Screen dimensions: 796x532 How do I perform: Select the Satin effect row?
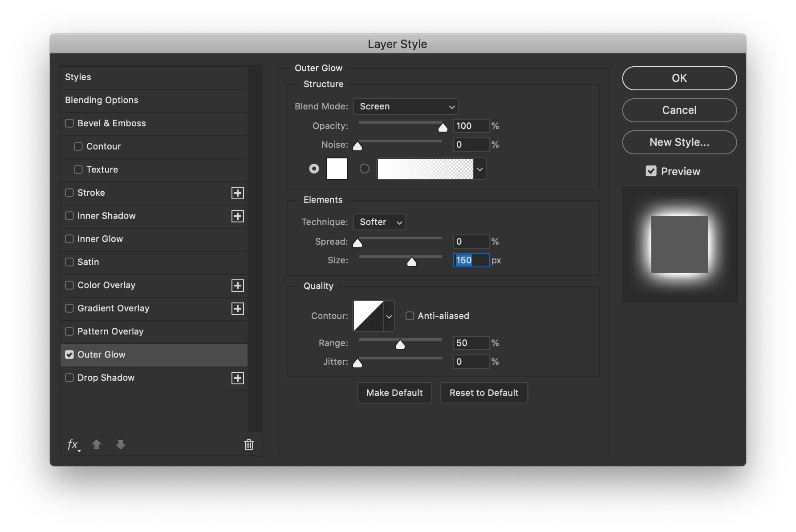154,262
